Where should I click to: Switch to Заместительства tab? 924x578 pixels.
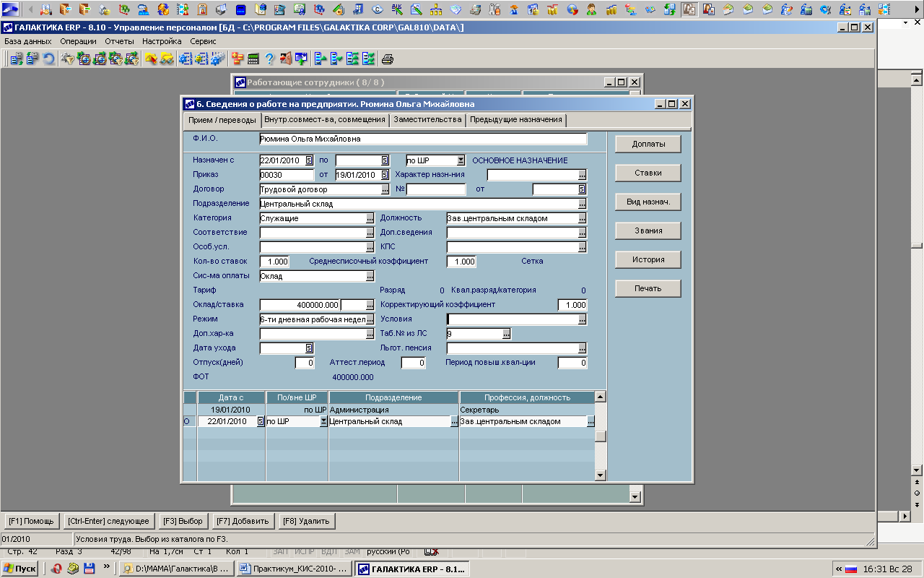(x=427, y=120)
